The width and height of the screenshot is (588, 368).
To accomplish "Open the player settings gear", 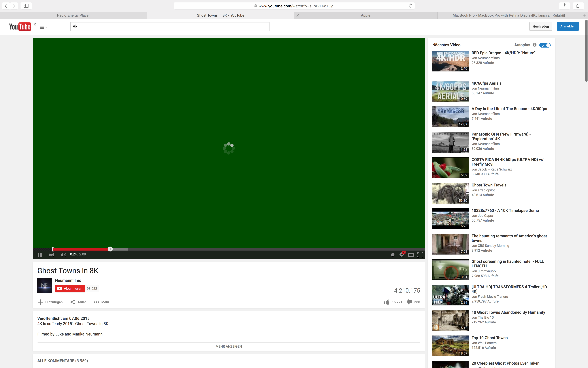I will pyautogui.click(x=402, y=255).
